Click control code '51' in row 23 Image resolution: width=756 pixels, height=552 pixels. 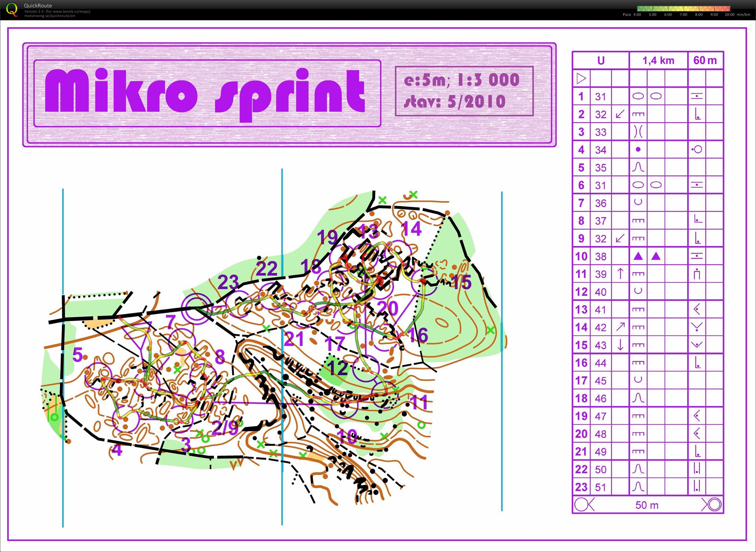pyautogui.click(x=601, y=488)
